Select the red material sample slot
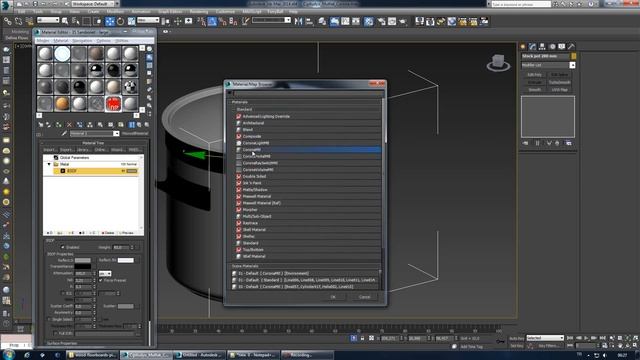The height and width of the screenshot is (360, 640). (113, 104)
